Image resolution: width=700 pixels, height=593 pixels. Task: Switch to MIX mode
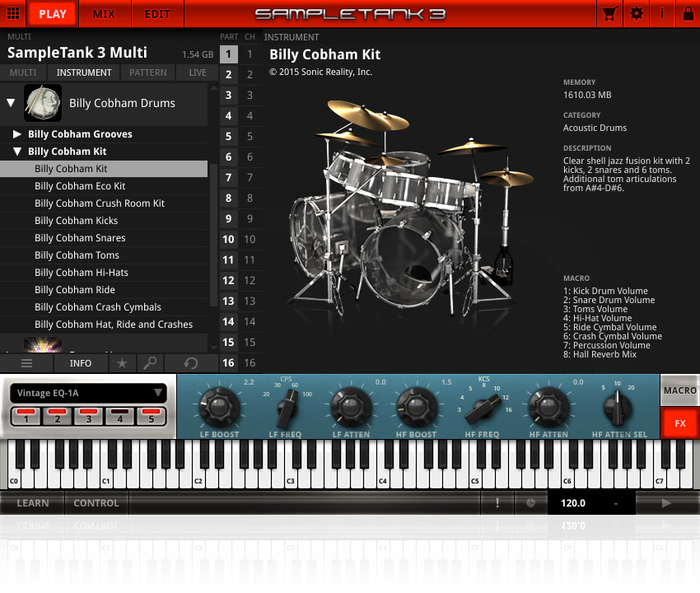pos(104,14)
